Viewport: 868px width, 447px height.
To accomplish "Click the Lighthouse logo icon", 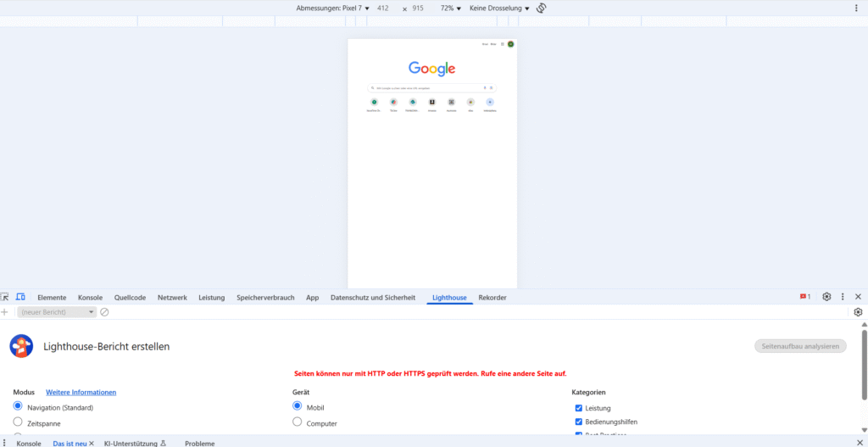I will 21,346.
